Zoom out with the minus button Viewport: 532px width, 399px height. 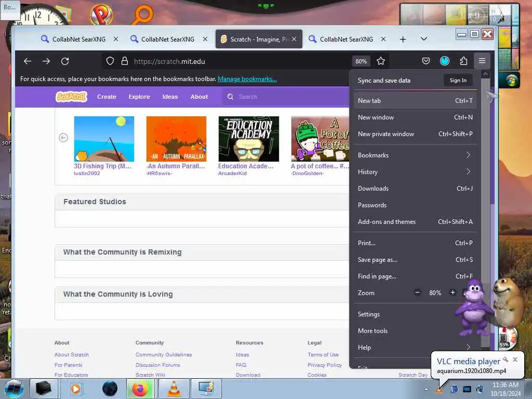click(x=417, y=292)
